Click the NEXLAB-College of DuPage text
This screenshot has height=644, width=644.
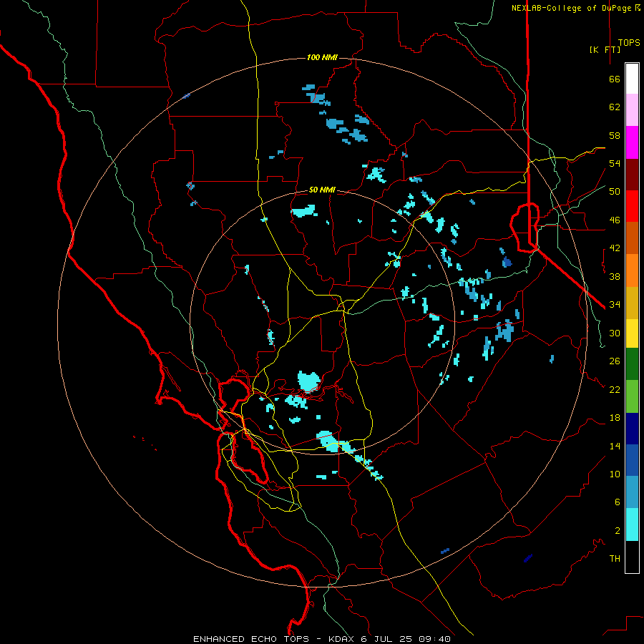click(x=572, y=8)
